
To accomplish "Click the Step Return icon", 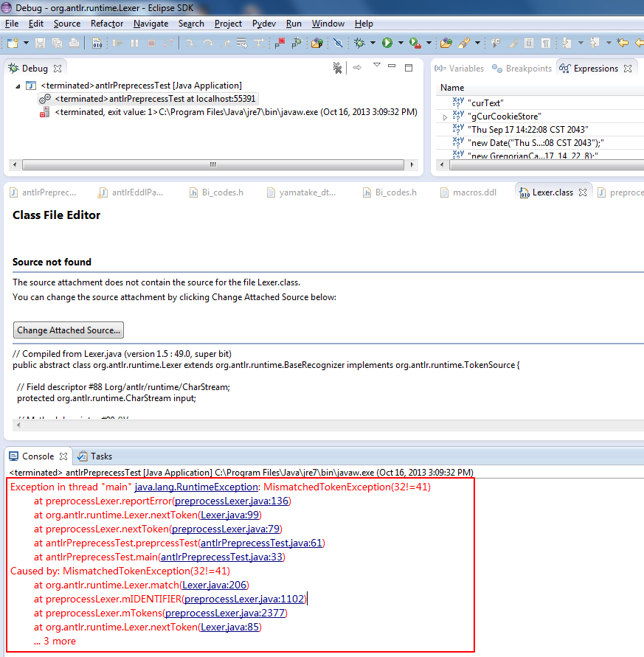I will click(x=225, y=43).
